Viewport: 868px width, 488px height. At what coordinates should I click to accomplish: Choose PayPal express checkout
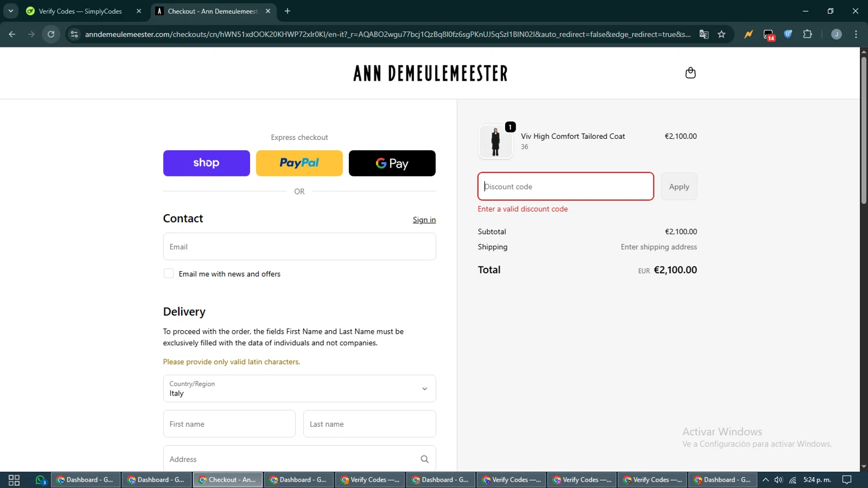(x=299, y=163)
